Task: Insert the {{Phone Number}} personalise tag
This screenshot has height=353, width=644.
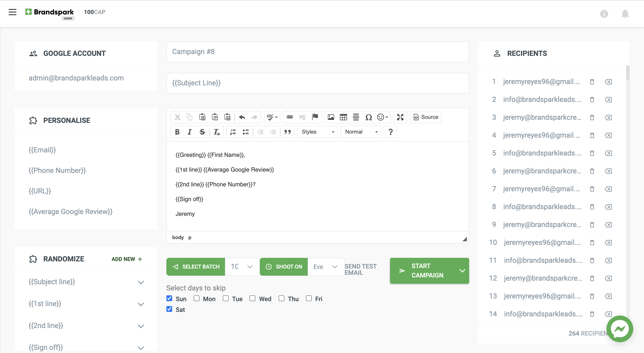Action: click(x=57, y=170)
